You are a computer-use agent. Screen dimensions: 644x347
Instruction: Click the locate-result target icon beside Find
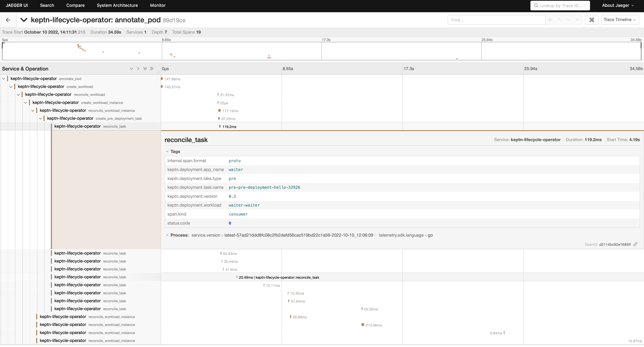click(550, 20)
